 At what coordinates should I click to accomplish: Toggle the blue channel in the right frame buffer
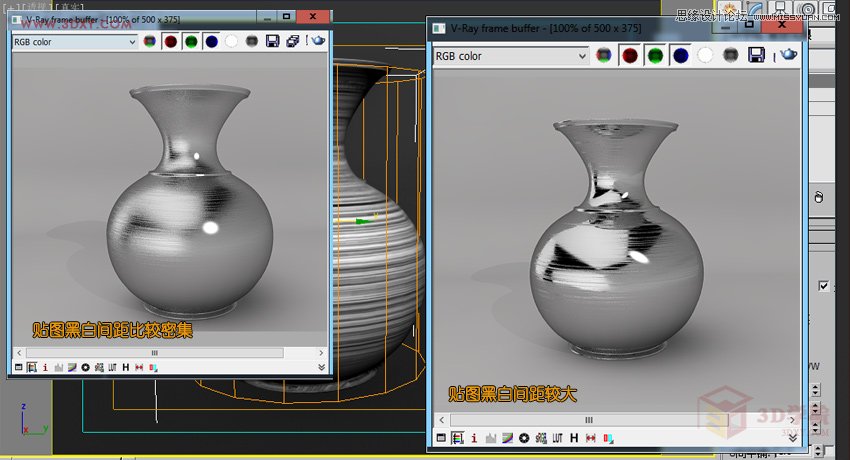point(680,55)
